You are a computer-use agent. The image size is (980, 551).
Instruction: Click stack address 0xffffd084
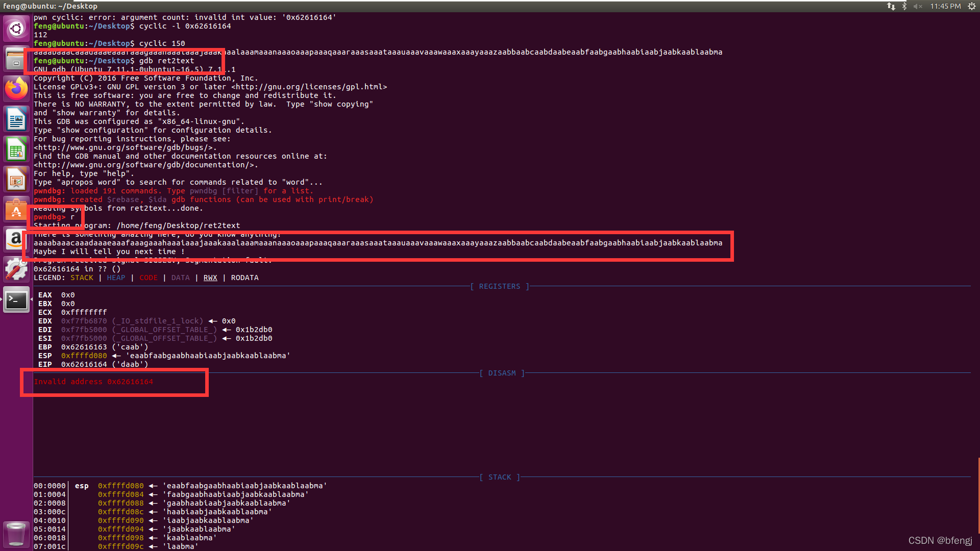(121, 494)
